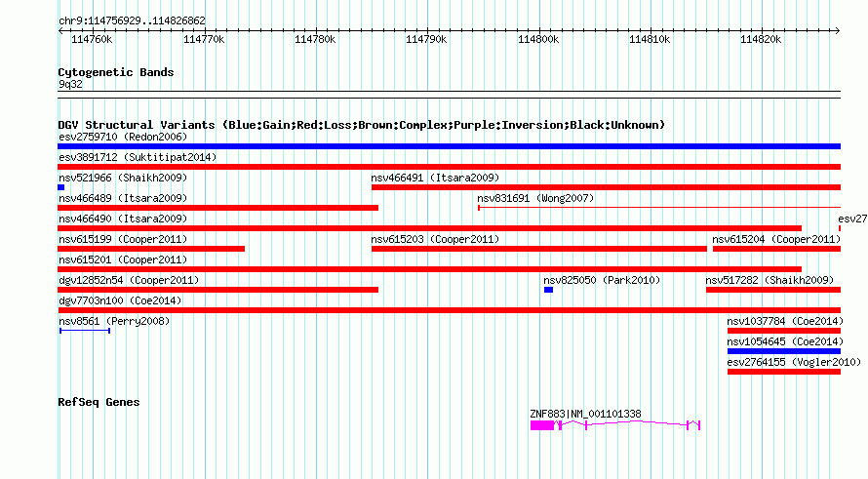Open nsv466491 (Itsara2009) variant label

[435, 178]
